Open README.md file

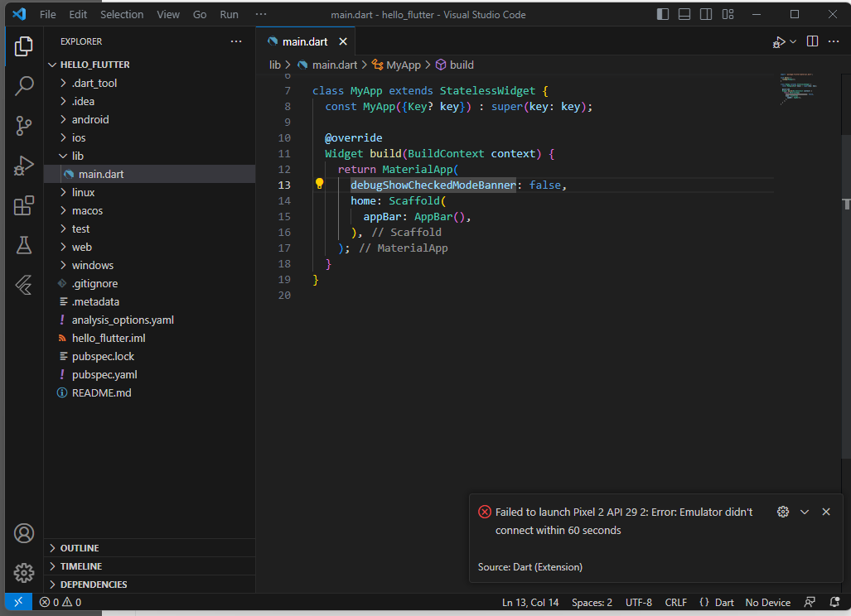click(149, 392)
